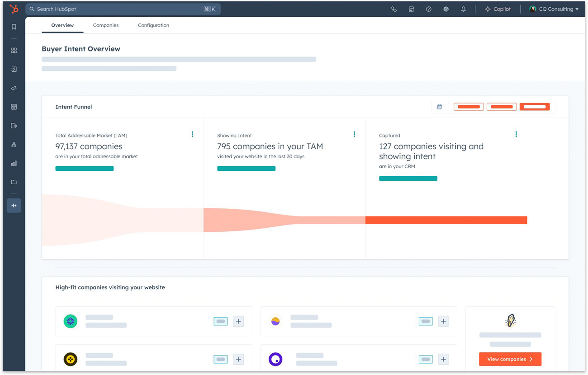Open the Reporting bar-chart icon
Screen dimensions: 588x375
pos(14,163)
